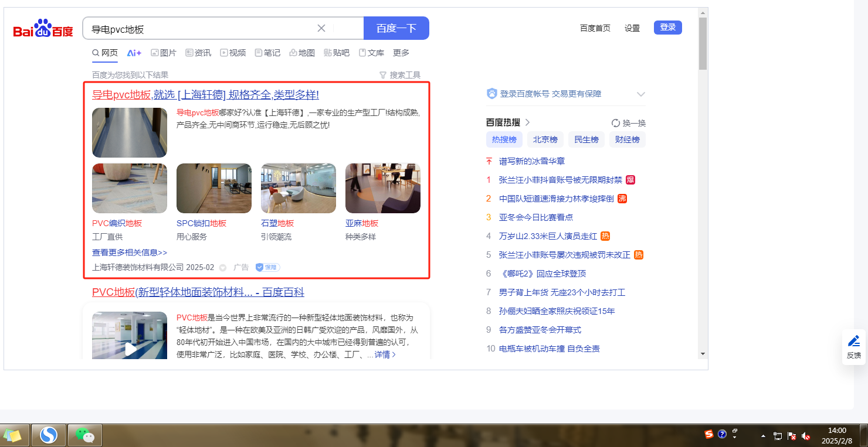Screen dimensions: 868x447
Task: Open WeChat from the taskbar
Action: pyautogui.click(x=85, y=435)
